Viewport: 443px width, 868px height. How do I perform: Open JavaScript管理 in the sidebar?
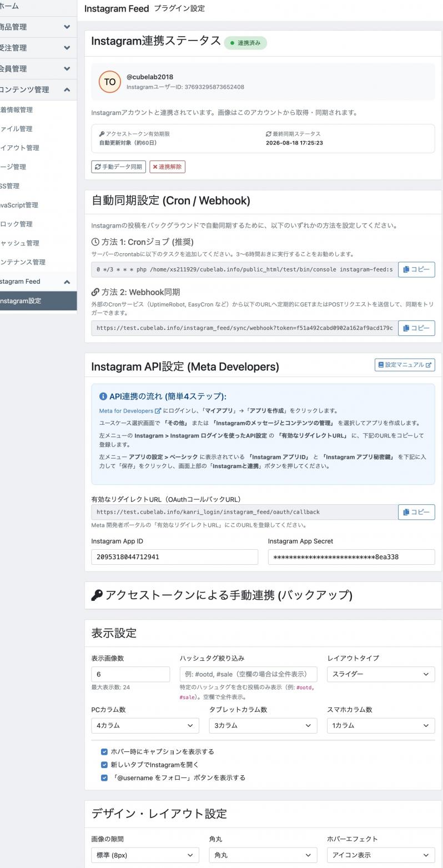click(x=38, y=205)
